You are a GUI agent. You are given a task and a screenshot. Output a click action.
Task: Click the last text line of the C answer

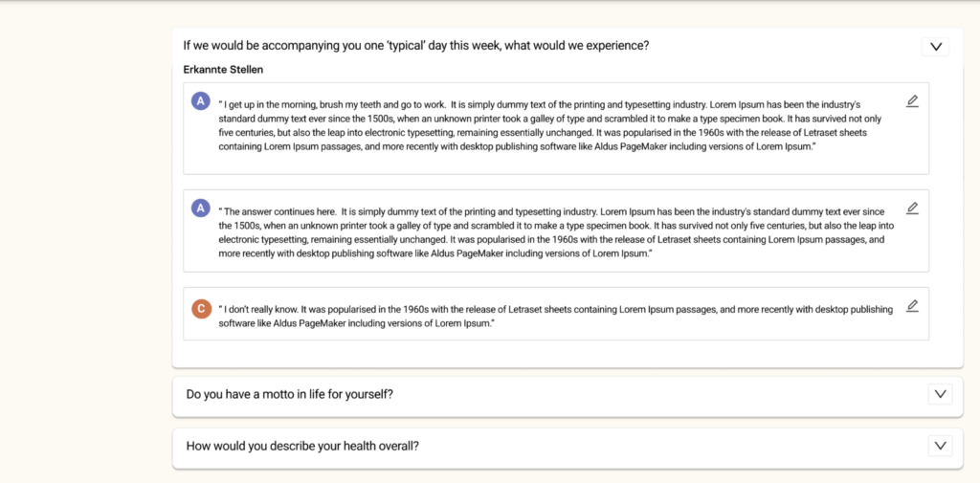[356, 324]
